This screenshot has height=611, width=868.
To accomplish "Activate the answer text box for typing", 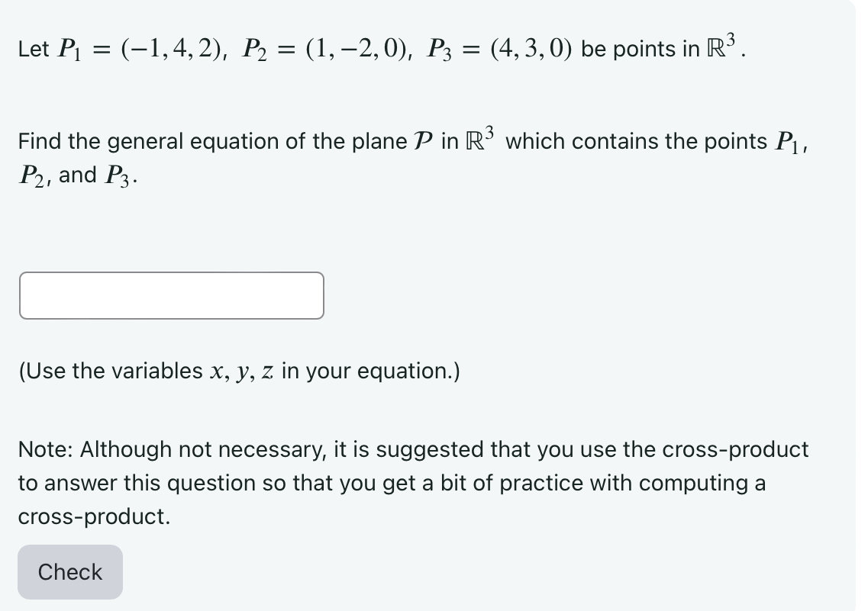I will click(x=171, y=295).
